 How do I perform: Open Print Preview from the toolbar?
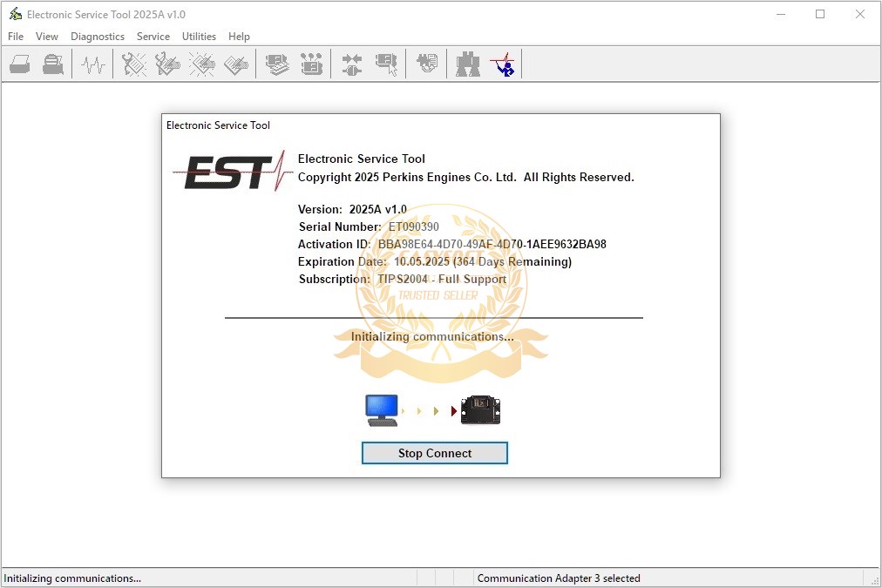(53, 64)
